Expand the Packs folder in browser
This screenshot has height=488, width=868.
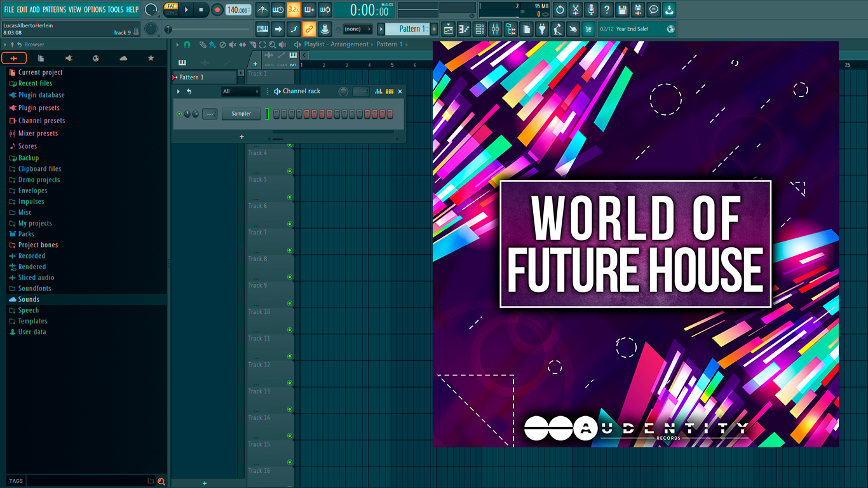(x=26, y=234)
